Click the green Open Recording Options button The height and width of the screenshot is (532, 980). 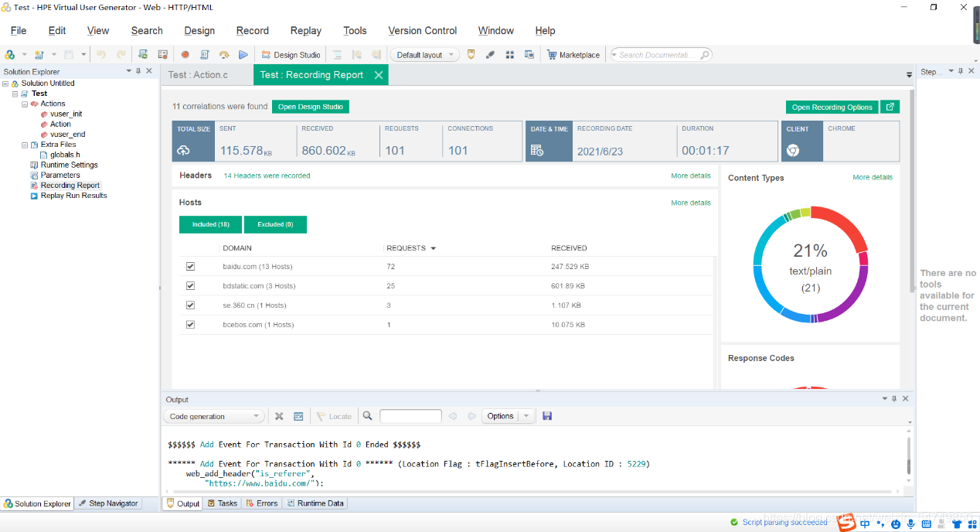point(832,107)
